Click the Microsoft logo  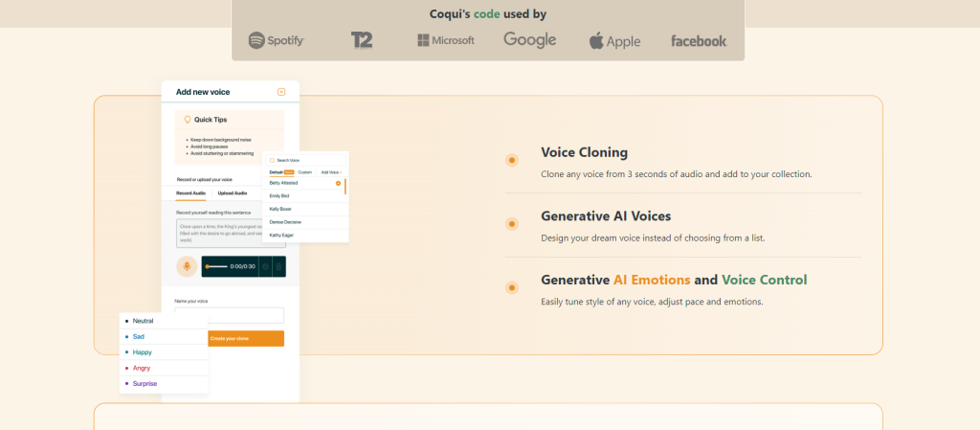tap(445, 40)
